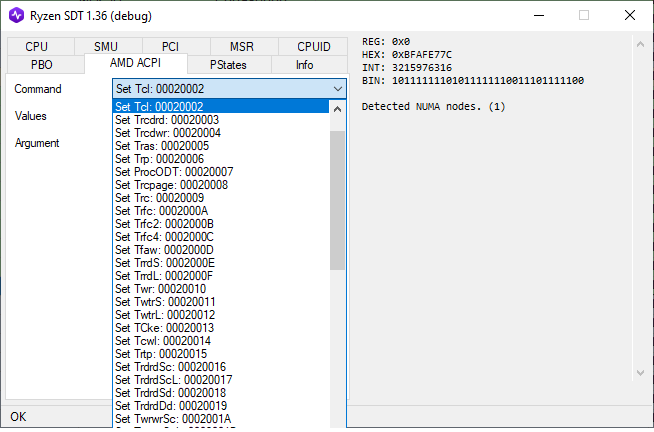Click the output panel scroll-down arrow
The height and width of the screenshot is (432, 654).
(640, 372)
